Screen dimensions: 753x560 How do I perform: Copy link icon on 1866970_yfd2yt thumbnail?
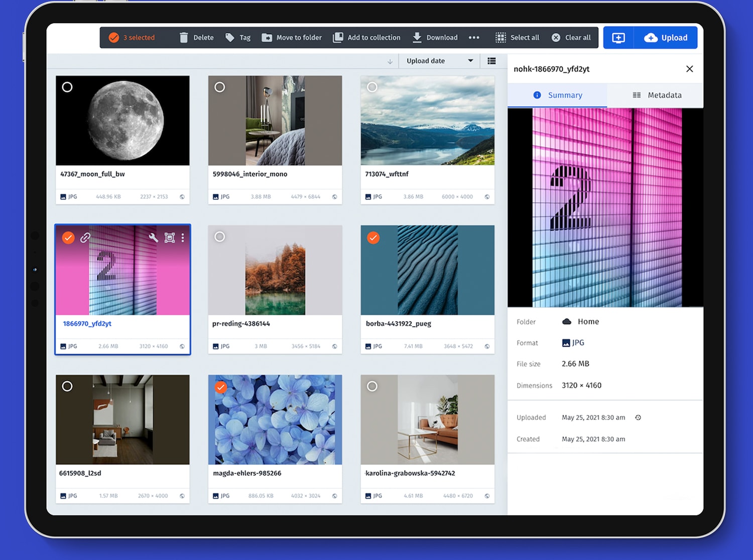point(85,238)
